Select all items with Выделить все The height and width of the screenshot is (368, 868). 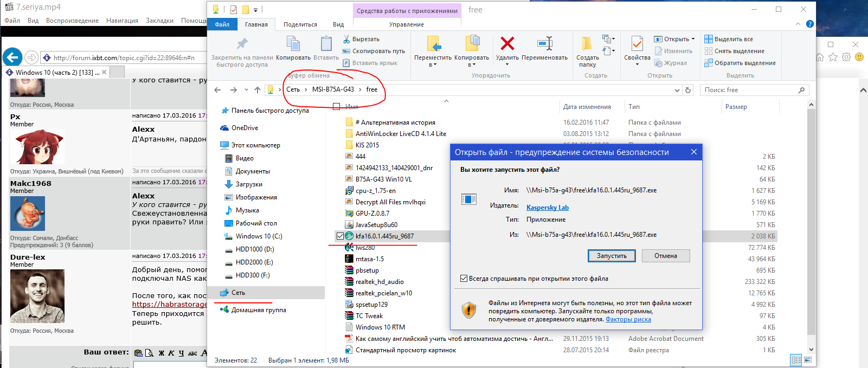tap(729, 39)
